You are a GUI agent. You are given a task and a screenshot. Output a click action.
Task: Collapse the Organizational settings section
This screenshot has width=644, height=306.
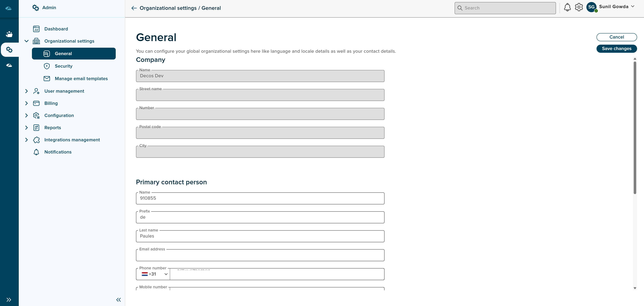coord(27,41)
